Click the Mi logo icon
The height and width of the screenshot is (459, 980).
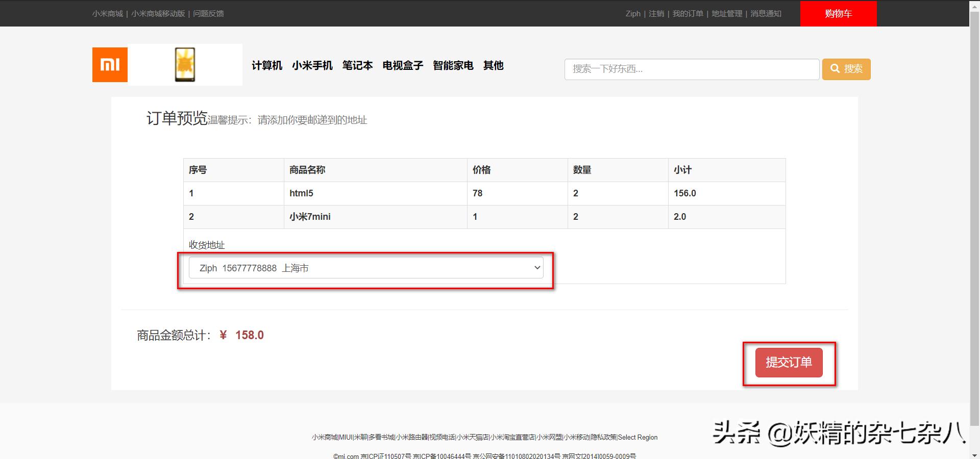(109, 64)
